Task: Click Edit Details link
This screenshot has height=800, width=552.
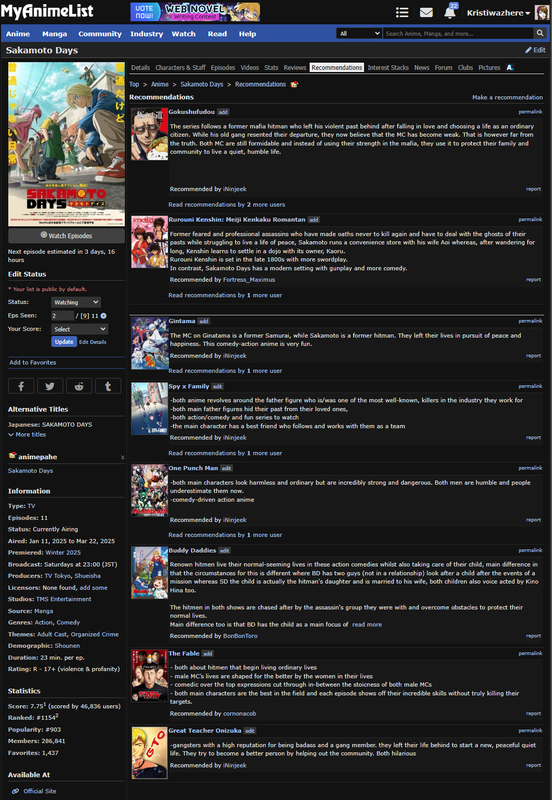Action: point(93,342)
